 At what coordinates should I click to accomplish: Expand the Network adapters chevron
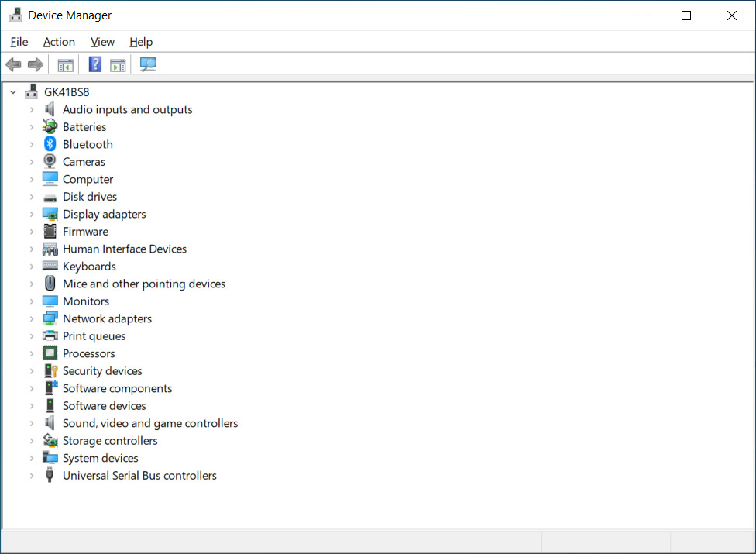pos(32,318)
